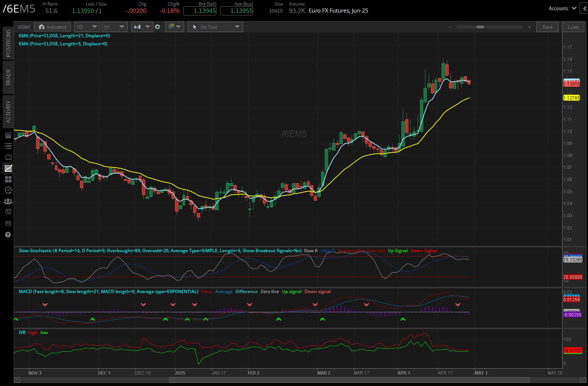This screenshot has width=588, height=386.
Task: Click the Load chart button
Action: tap(573, 27)
